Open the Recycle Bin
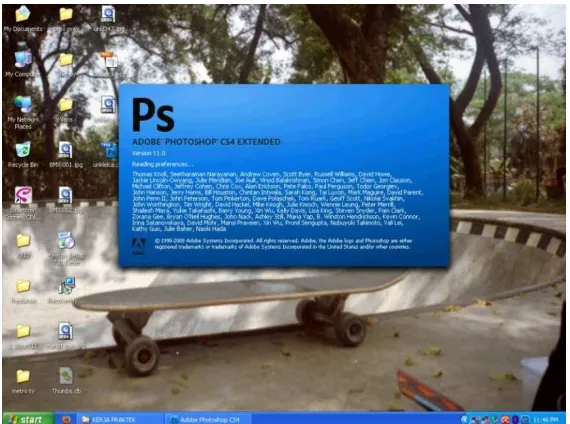570x424 pixels. pos(23,155)
